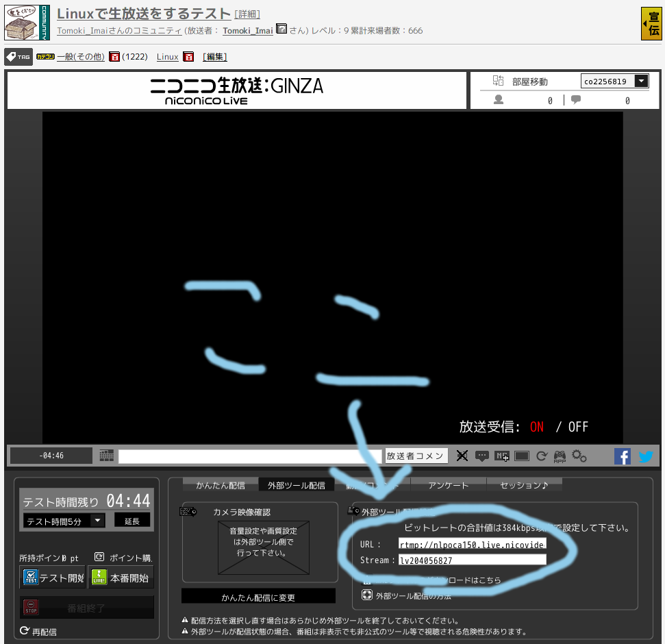Open broadcaster Tomoki_Imai profile link
The height and width of the screenshot is (644, 665).
pyautogui.click(x=248, y=31)
